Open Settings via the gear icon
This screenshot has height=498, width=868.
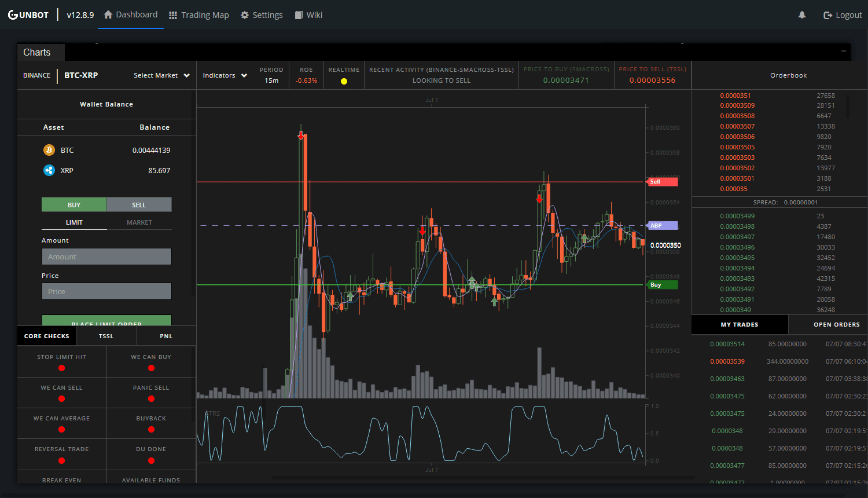[244, 15]
